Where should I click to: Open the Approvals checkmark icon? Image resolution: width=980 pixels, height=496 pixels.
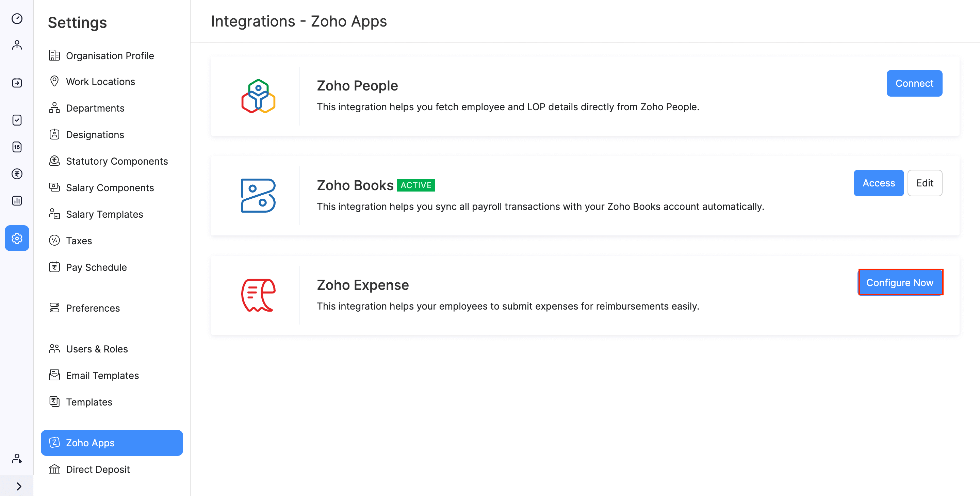tap(17, 120)
